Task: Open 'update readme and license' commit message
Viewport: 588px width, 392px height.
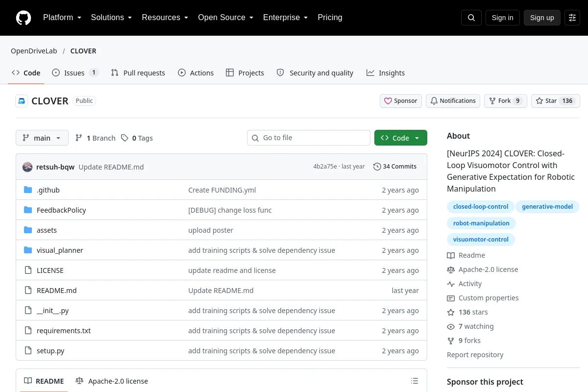Action: coord(232,270)
